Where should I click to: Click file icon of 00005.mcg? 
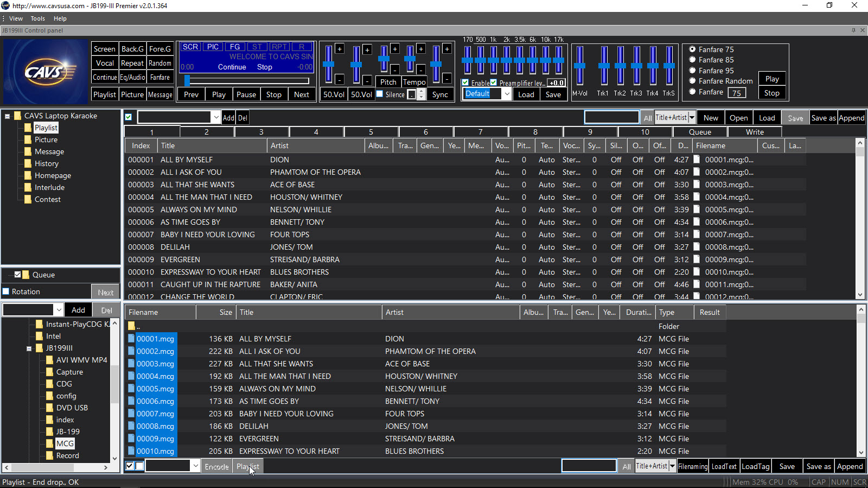click(131, 388)
